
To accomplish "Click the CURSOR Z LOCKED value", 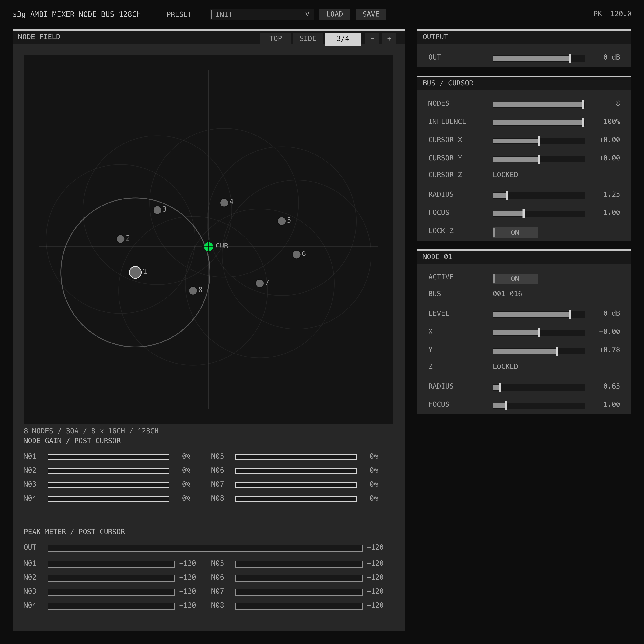I will click(505, 175).
